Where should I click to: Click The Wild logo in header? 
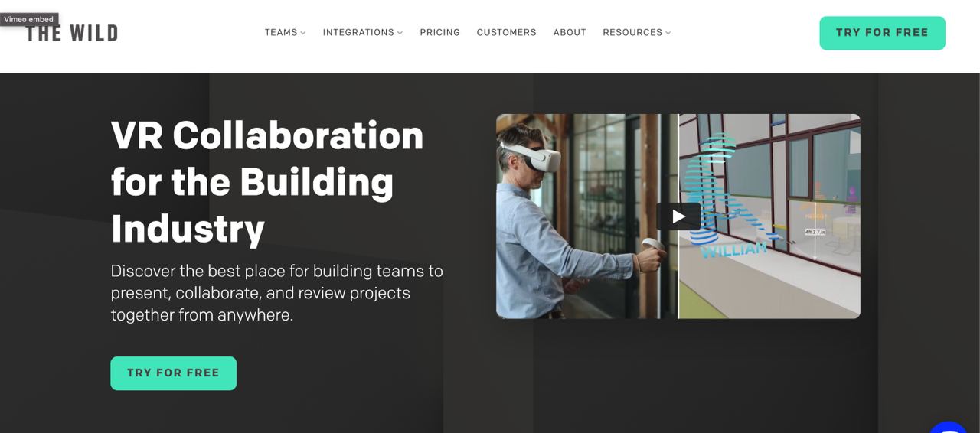(x=72, y=33)
